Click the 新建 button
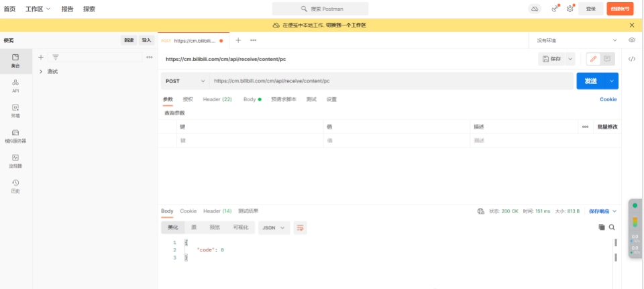Image resolution: width=644 pixels, height=289 pixels. click(x=129, y=40)
